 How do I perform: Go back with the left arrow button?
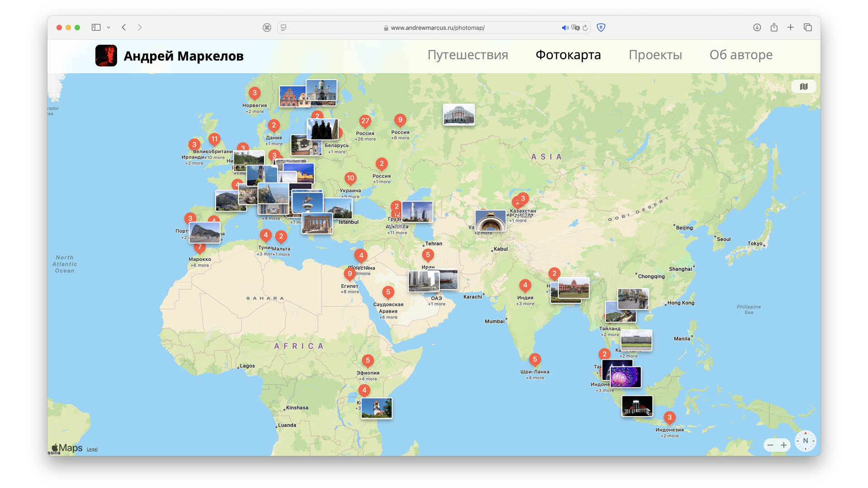pos(124,28)
